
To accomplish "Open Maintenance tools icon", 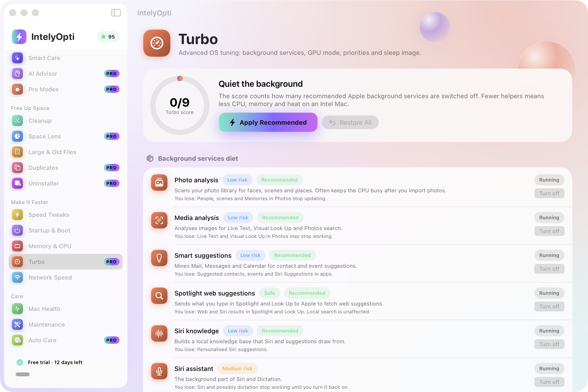I will click(x=17, y=324).
